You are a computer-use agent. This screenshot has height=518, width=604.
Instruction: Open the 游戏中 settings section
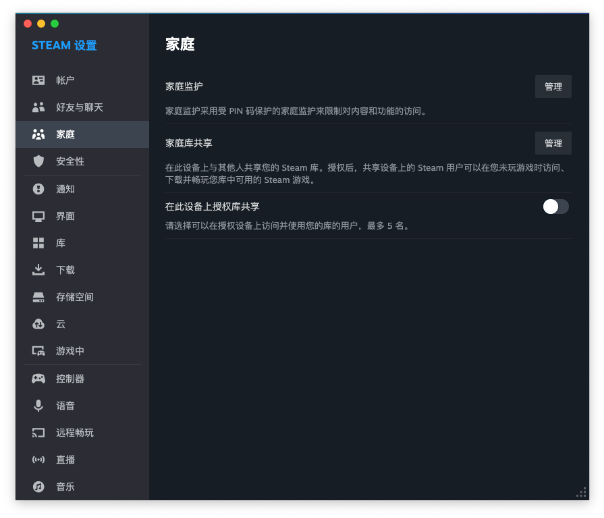pos(82,351)
